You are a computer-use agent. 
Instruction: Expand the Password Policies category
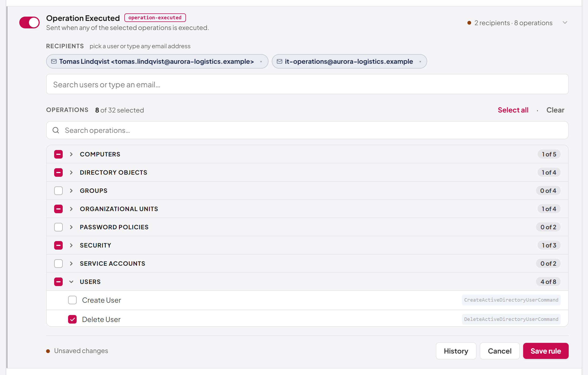click(71, 227)
